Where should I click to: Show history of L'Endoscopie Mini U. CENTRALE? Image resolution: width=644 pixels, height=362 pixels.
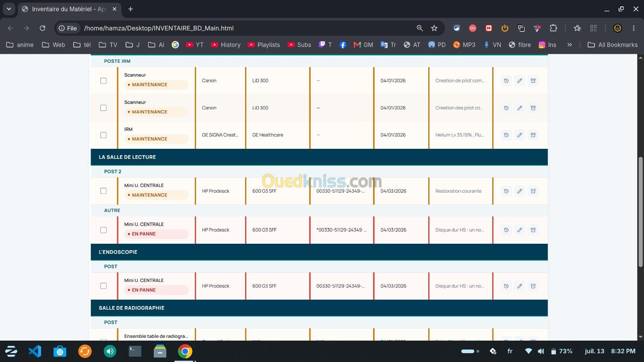pos(506,286)
